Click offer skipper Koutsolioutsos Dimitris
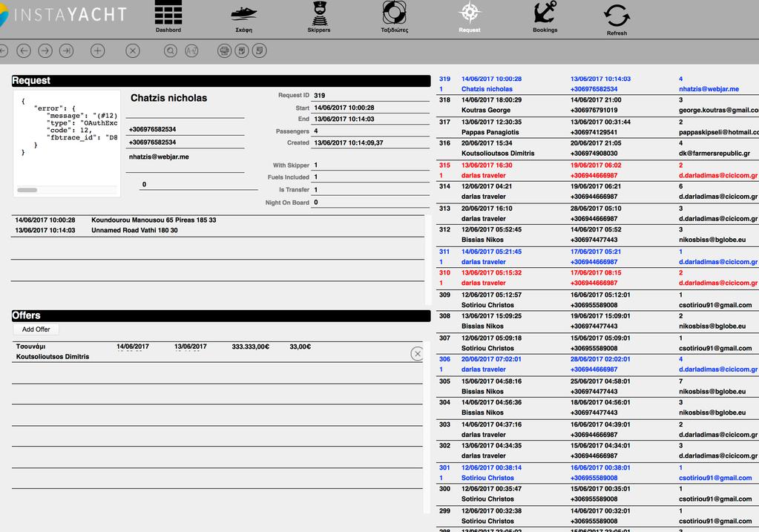Viewport: 759px width, 532px height. [x=52, y=357]
